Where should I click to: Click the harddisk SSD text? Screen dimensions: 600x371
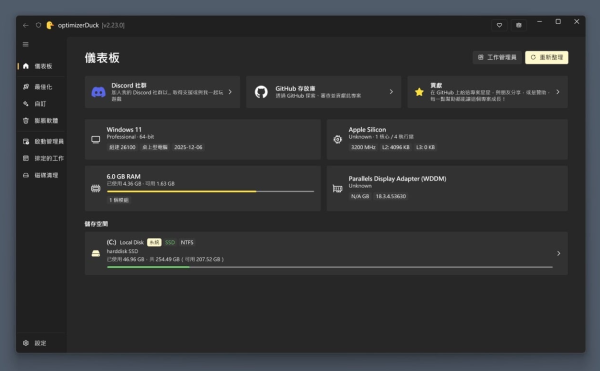(x=122, y=251)
